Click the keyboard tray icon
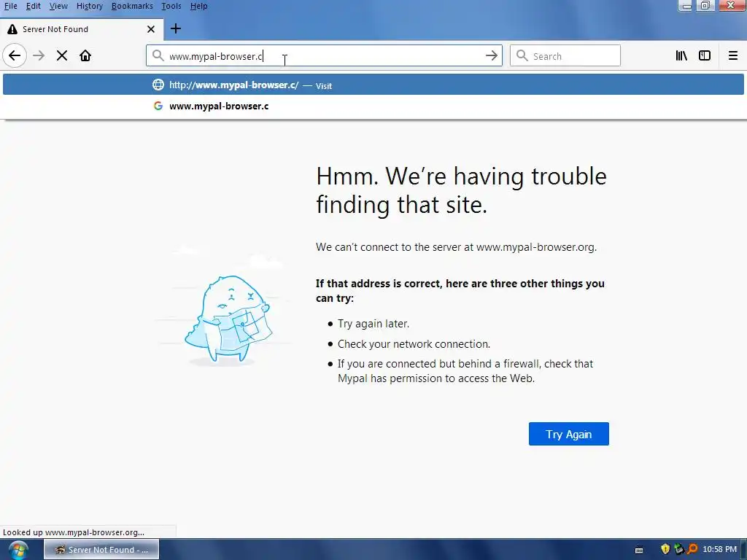Viewport: 747px width, 560px height. (639, 550)
